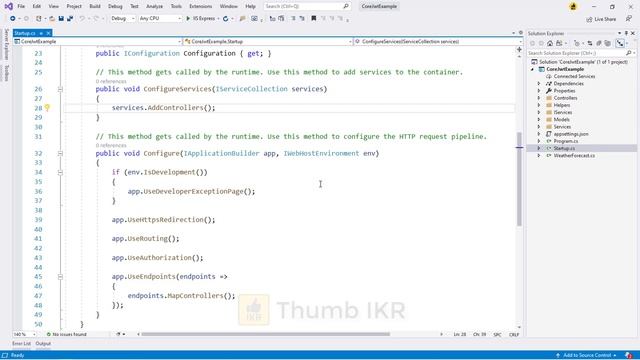Image resolution: width=640 pixels, height=360 pixels.
Task: Open the Build menu
Action: 95,6
